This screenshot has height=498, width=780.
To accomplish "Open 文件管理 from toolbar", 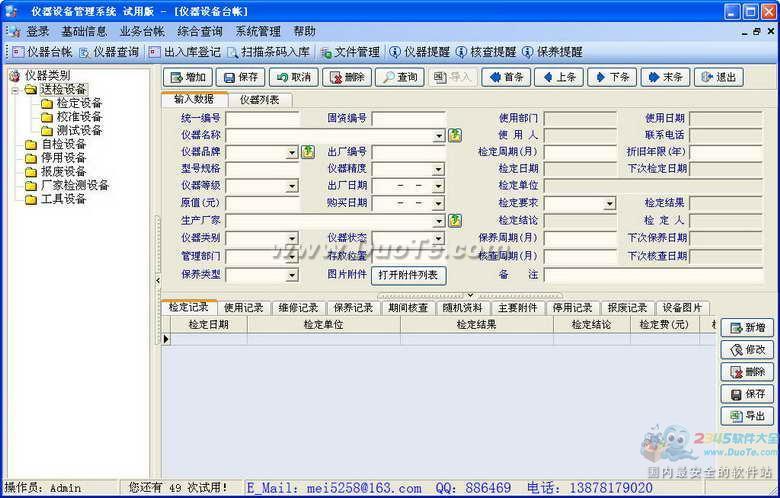I will [x=351, y=52].
